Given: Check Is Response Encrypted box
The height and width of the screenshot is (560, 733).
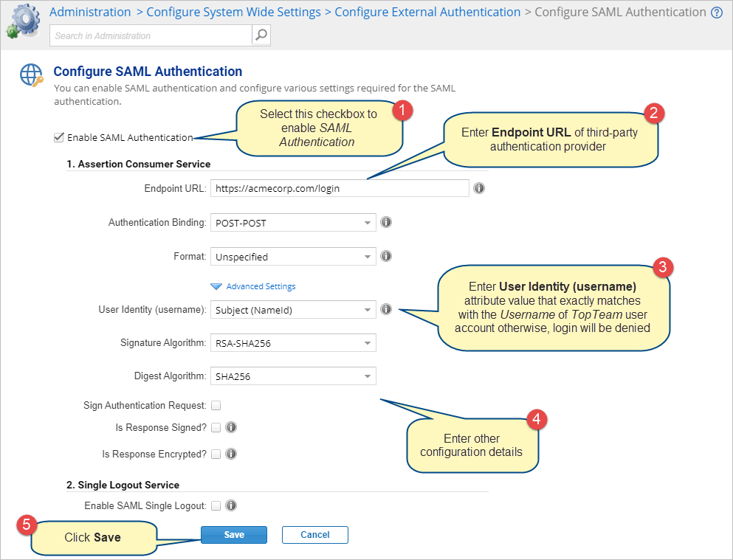Looking at the screenshot, I should coord(216,454).
